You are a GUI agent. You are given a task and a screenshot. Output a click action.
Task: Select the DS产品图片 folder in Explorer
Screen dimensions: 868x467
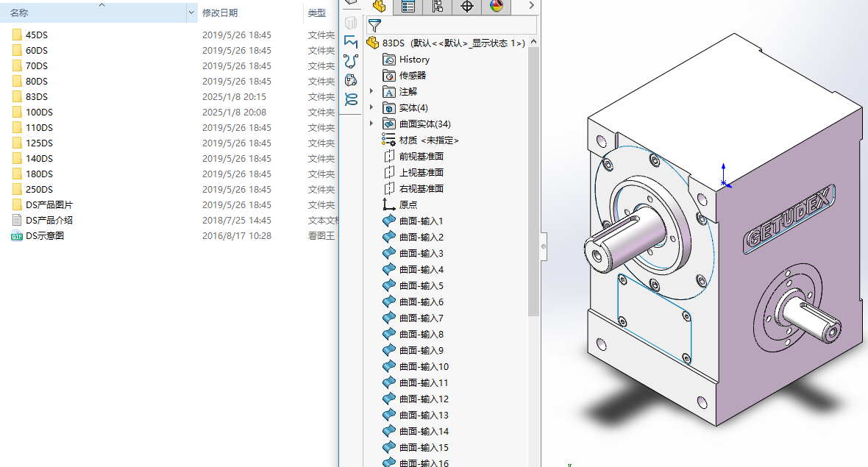[49, 204]
